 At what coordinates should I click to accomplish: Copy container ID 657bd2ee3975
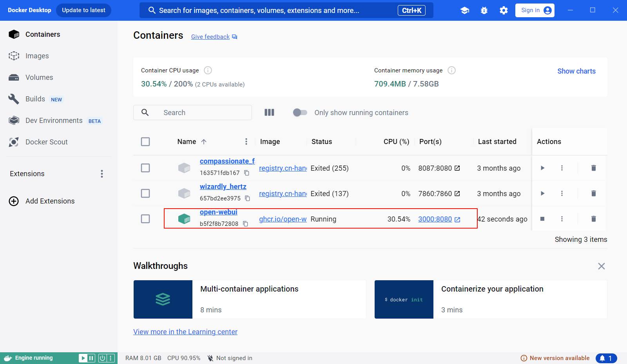pyautogui.click(x=248, y=198)
